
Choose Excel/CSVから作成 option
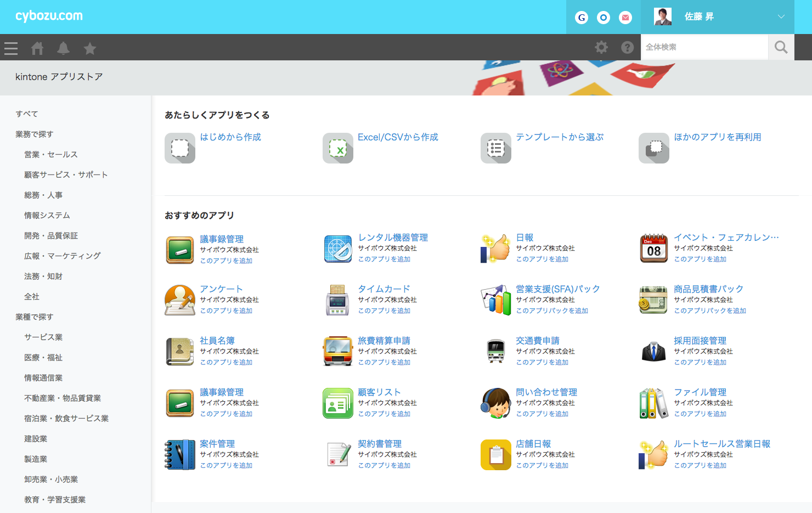tap(398, 137)
